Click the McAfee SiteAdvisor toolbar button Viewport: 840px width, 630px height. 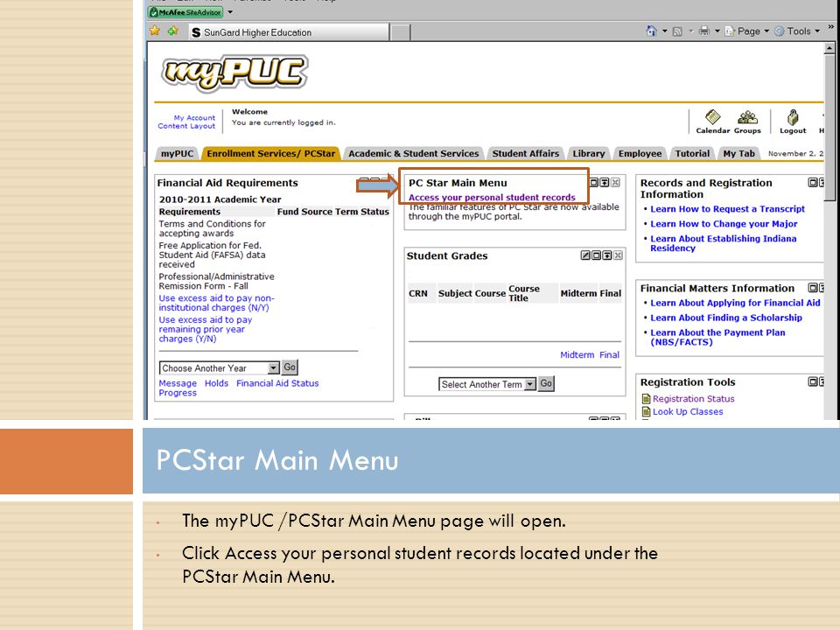pyautogui.click(x=185, y=11)
